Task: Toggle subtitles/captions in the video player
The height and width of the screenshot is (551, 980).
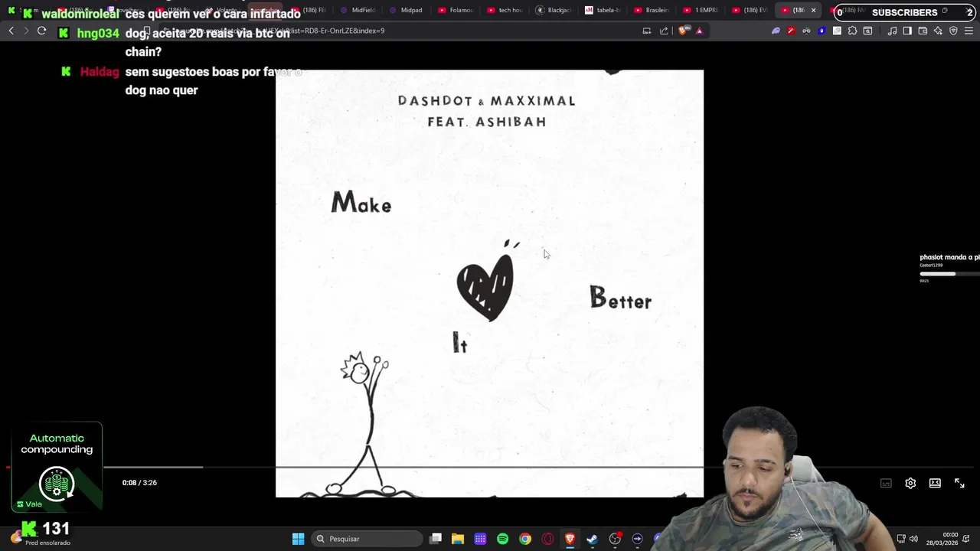Action: [886, 483]
